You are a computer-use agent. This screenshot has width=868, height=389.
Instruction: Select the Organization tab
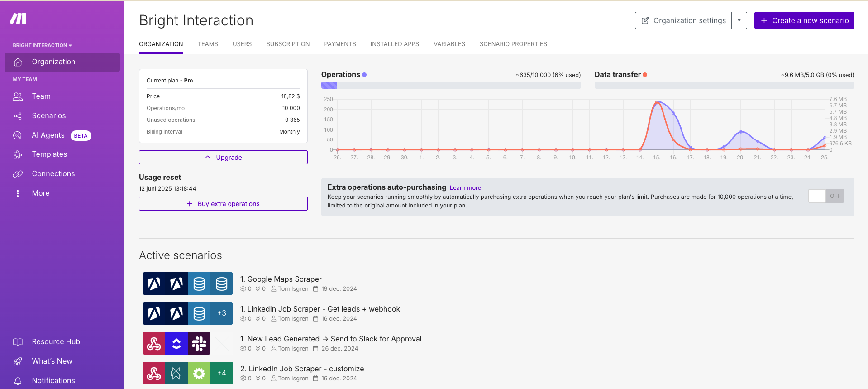pyautogui.click(x=161, y=44)
